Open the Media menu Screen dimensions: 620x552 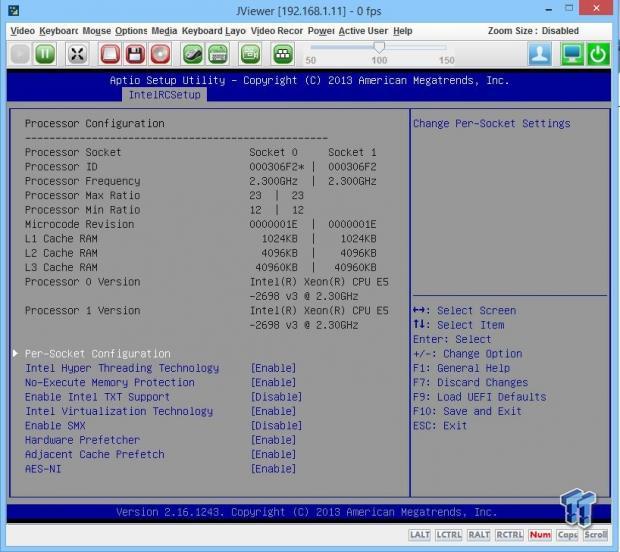pos(164,31)
